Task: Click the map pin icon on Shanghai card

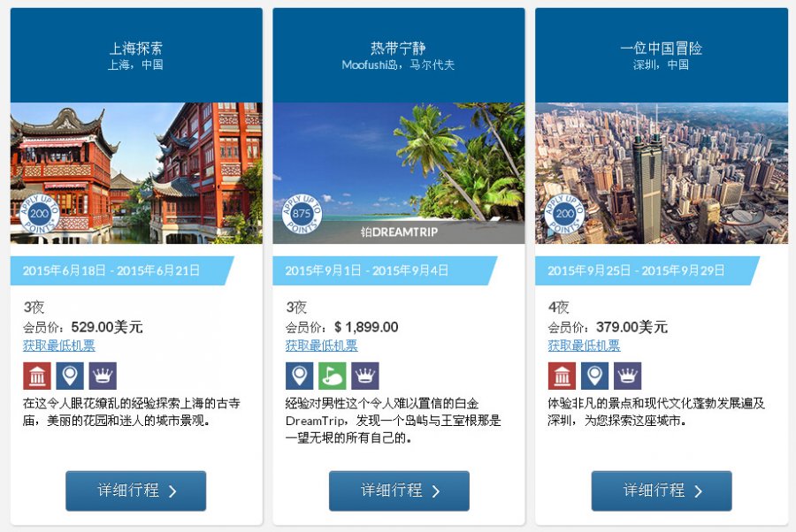Action: point(70,376)
